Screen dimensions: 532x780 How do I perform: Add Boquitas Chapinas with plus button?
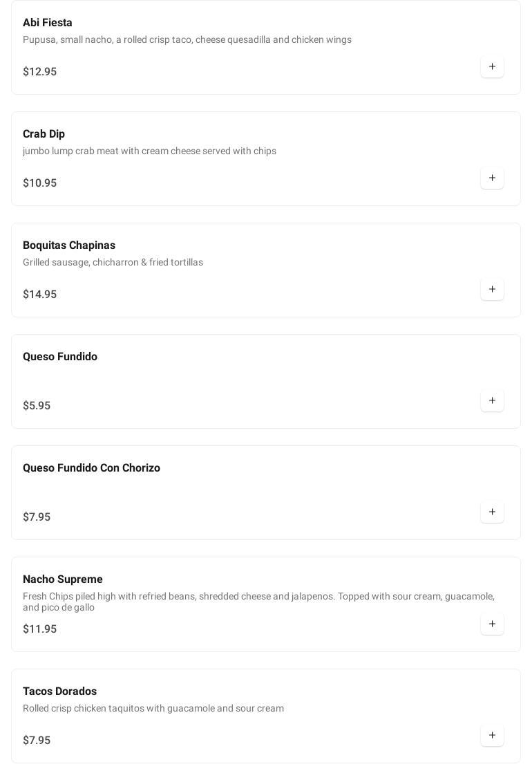(x=492, y=290)
